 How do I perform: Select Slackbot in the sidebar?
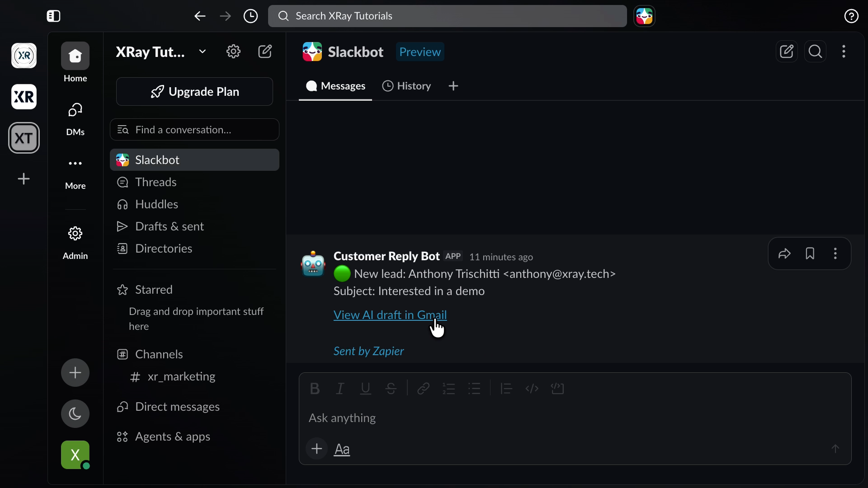(x=194, y=160)
